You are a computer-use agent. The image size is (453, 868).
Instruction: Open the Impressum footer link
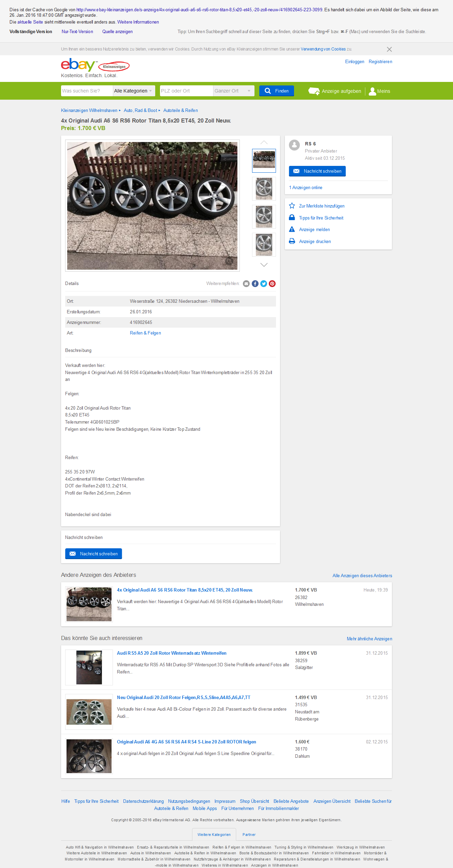pos(225,801)
